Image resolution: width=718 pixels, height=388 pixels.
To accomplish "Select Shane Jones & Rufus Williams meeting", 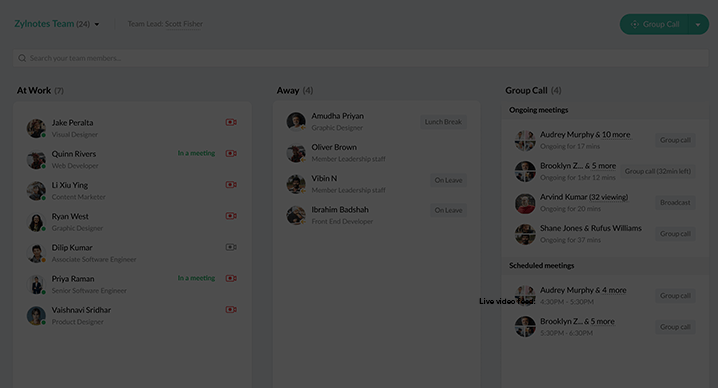I will (x=591, y=228).
